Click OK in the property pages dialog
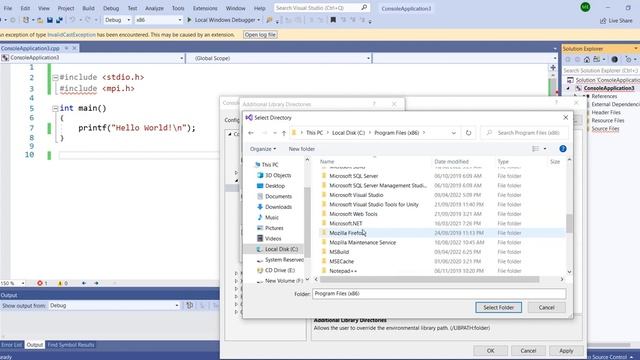The image size is (640, 360). [x=491, y=351]
